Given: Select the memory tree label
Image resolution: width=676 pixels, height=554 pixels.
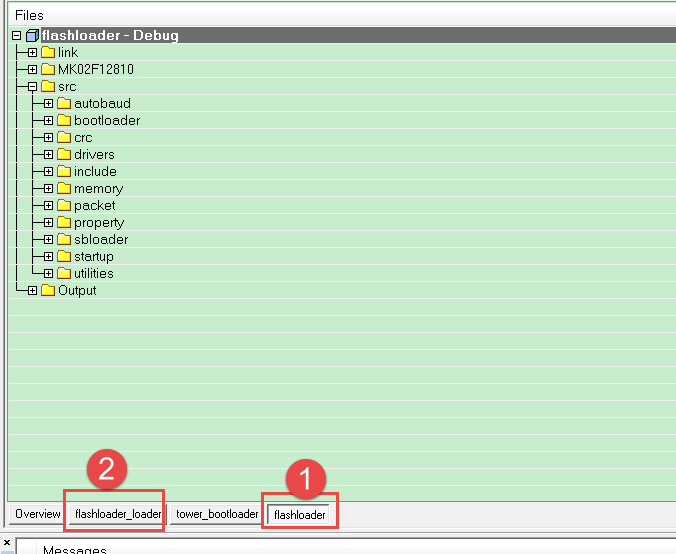Looking at the screenshot, I should tap(99, 189).
